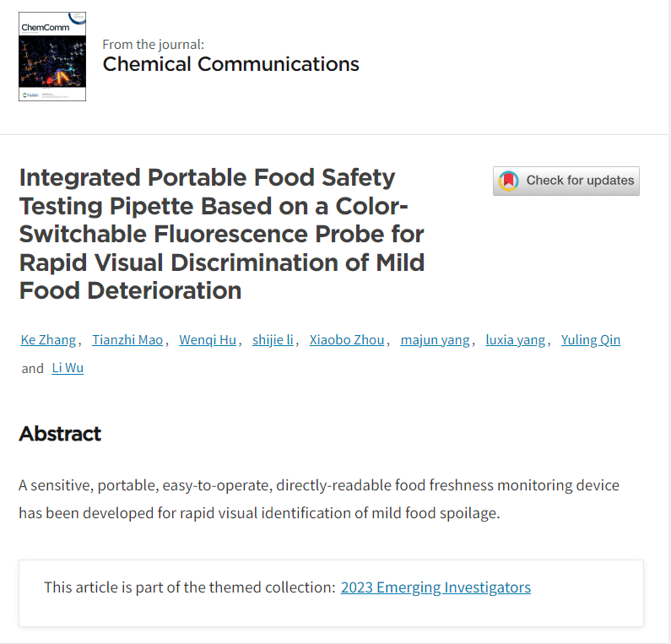Screen dimensions: 671x644
Task: Select the majun yang author link
Action: 435,340
